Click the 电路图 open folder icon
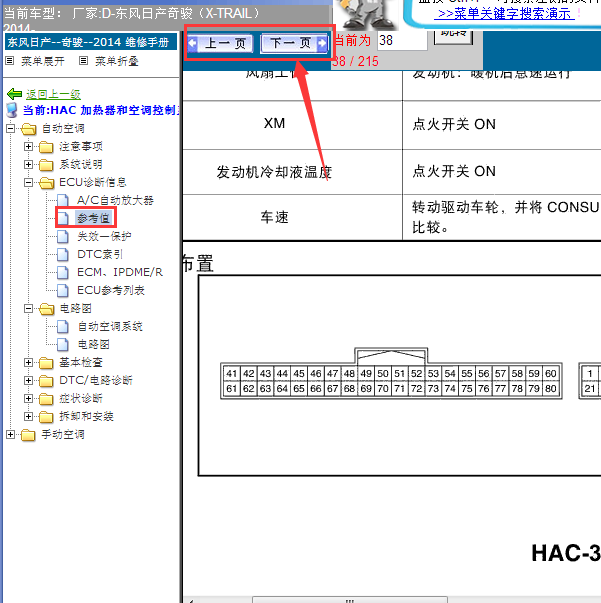The height and width of the screenshot is (603, 601). (47, 308)
